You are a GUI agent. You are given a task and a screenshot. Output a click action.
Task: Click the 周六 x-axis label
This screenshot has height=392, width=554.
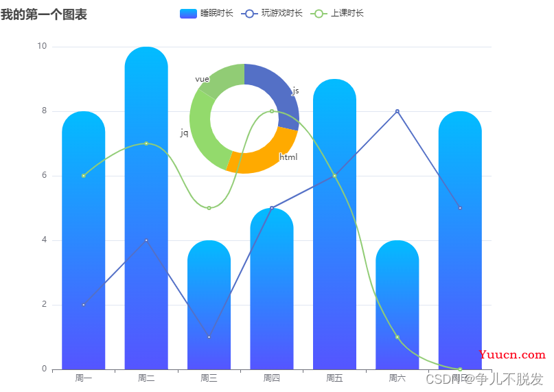coord(397,378)
